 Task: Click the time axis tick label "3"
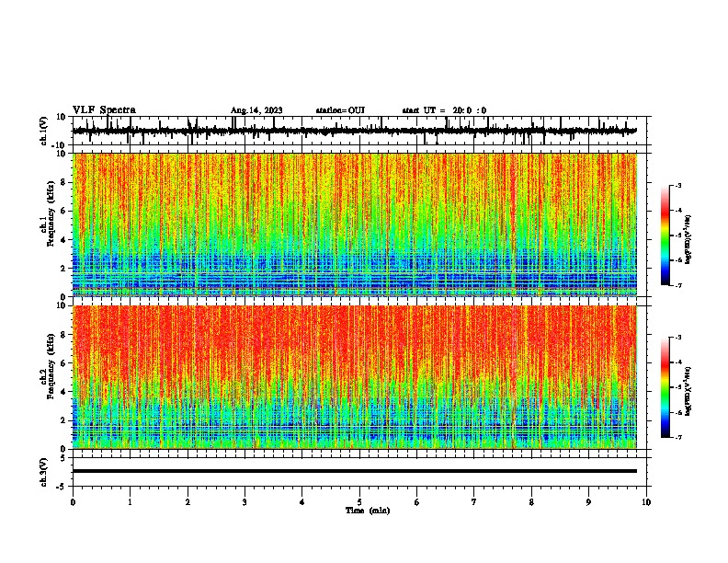(x=245, y=502)
